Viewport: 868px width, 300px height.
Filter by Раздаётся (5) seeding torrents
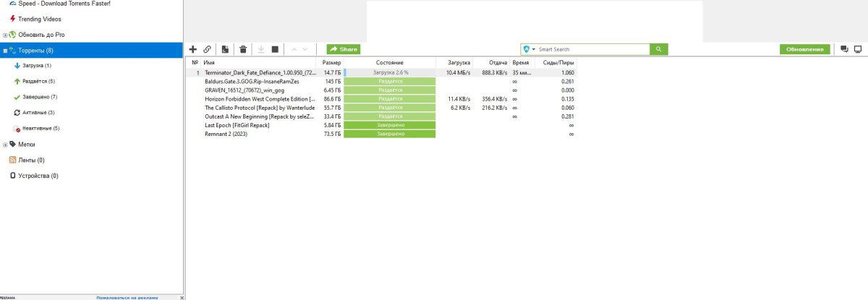(38, 82)
